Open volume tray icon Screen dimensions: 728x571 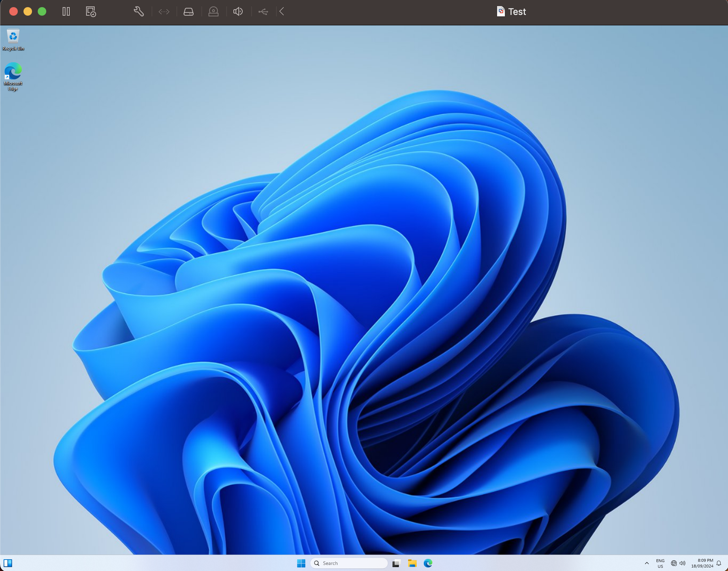click(682, 563)
